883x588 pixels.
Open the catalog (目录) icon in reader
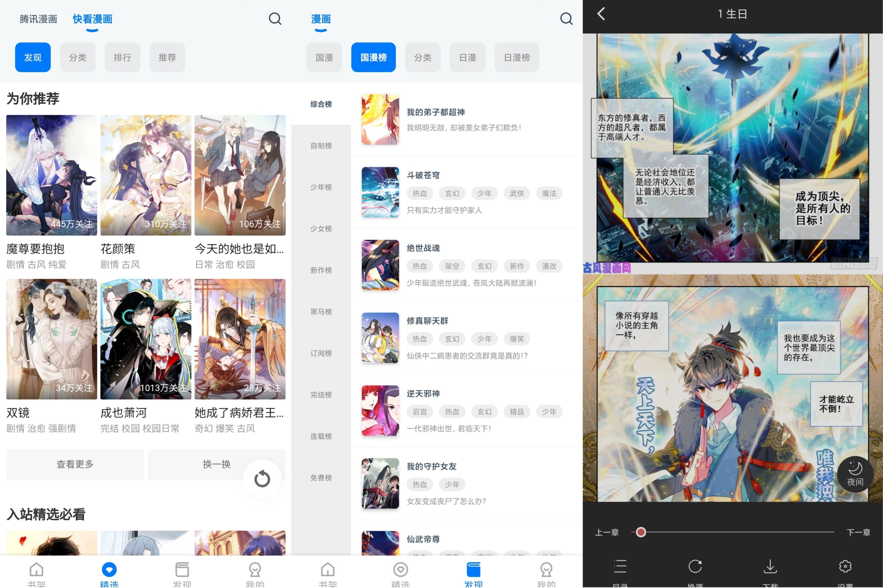620,567
